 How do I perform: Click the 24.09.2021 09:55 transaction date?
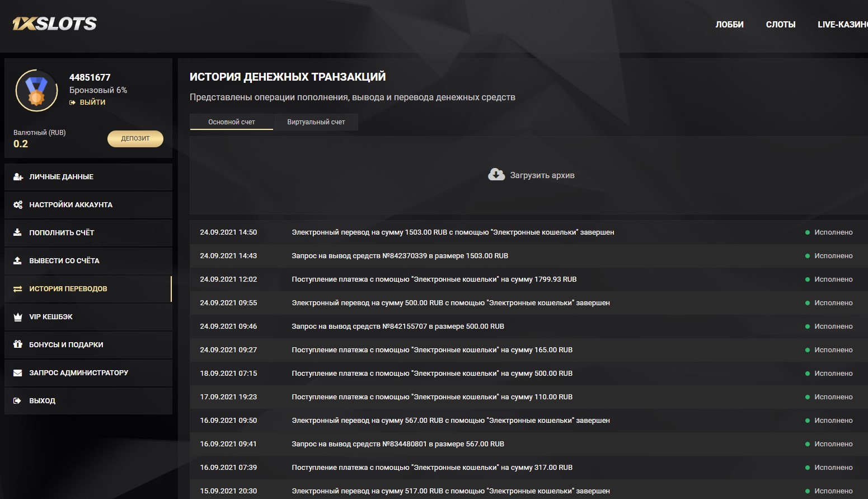point(228,303)
